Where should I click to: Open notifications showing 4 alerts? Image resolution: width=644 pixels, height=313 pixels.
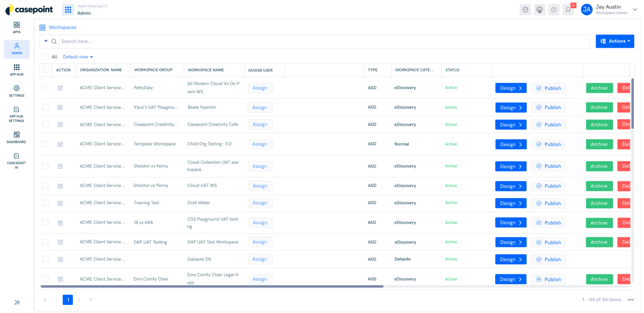pos(568,10)
